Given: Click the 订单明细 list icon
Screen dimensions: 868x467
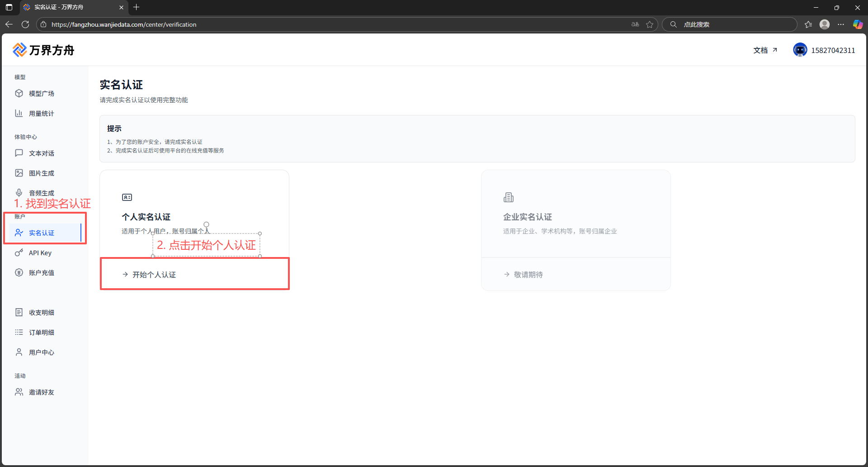Looking at the screenshot, I should click(x=19, y=333).
